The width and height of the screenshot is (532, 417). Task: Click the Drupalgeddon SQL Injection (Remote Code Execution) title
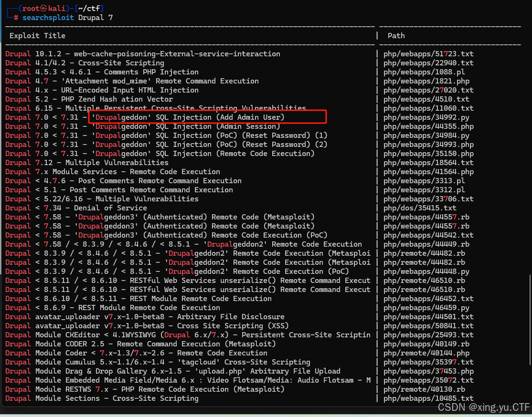pos(160,154)
